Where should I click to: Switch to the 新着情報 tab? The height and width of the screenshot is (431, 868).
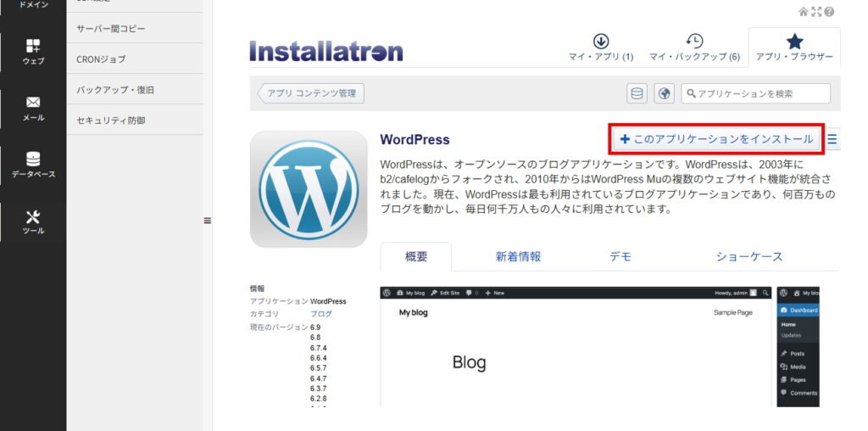(518, 256)
